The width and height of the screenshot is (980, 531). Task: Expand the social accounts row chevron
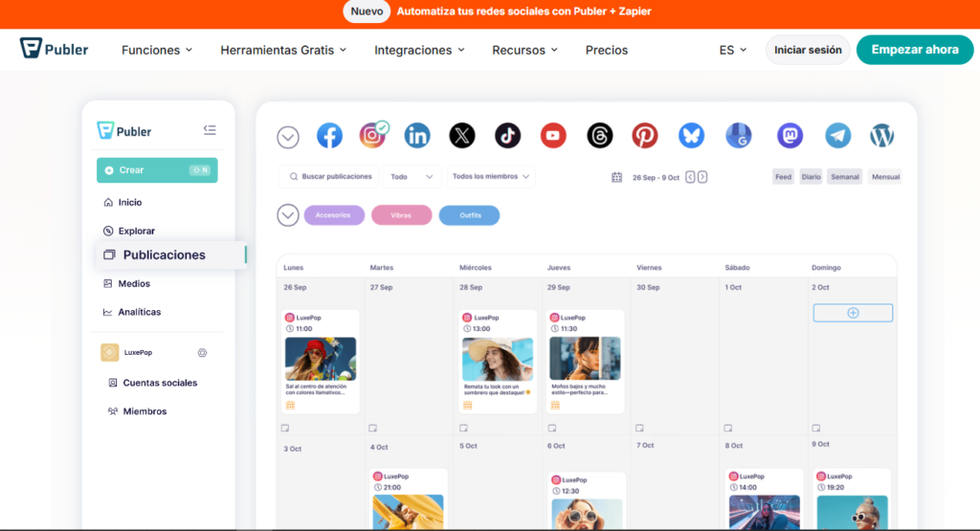pos(288,137)
